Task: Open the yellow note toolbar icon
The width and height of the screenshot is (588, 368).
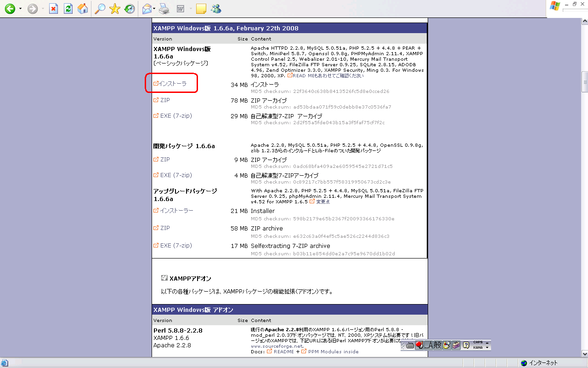Action: click(201, 9)
